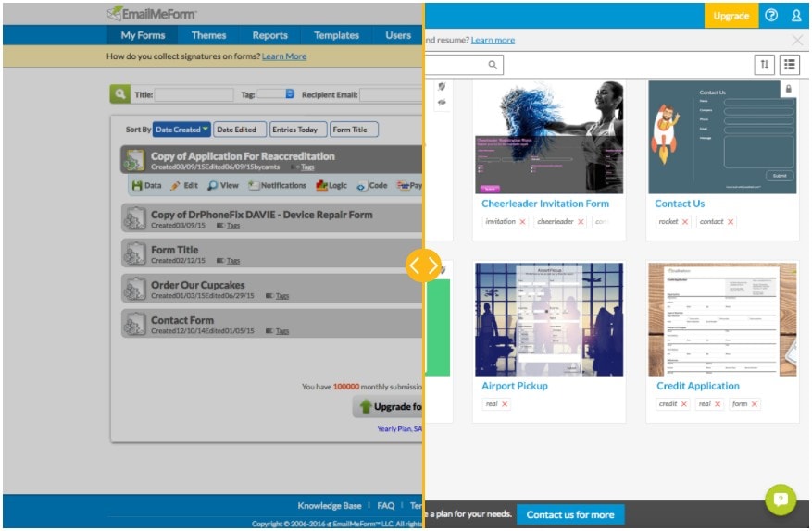The width and height of the screenshot is (812, 531).
Task: Open the help question mark icon
Action: tap(771, 16)
